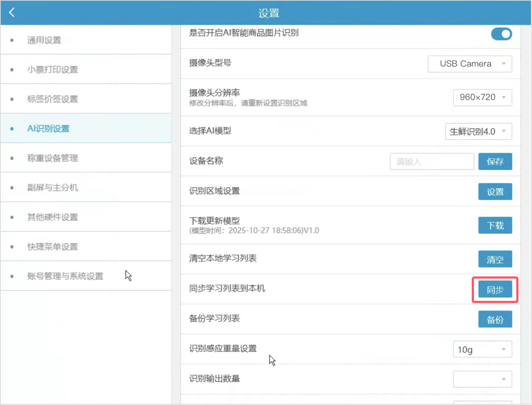Image resolution: width=532 pixels, height=405 pixels.
Task: Click 清空 button for local learning list
Action: [495, 259]
